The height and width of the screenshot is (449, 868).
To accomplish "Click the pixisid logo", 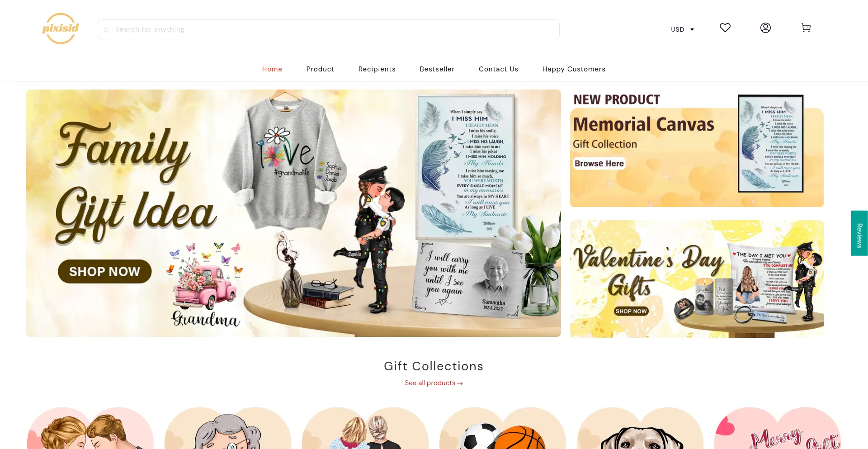I will [x=61, y=28].
